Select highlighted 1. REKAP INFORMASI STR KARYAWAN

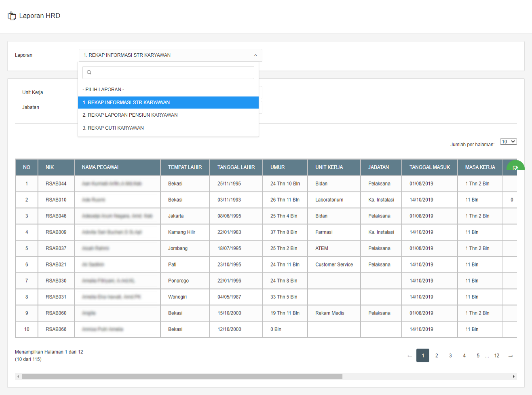point(126,103)
